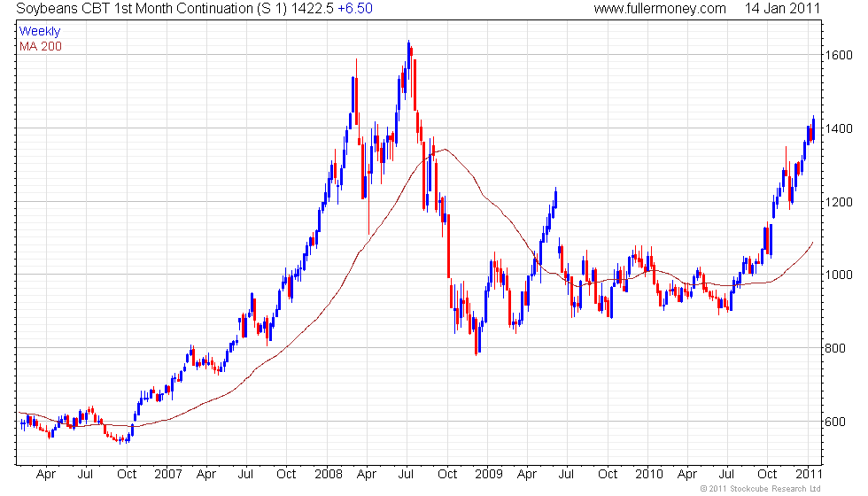
Task: Click the 2008 year label on time axis
Action: point(329,475)
